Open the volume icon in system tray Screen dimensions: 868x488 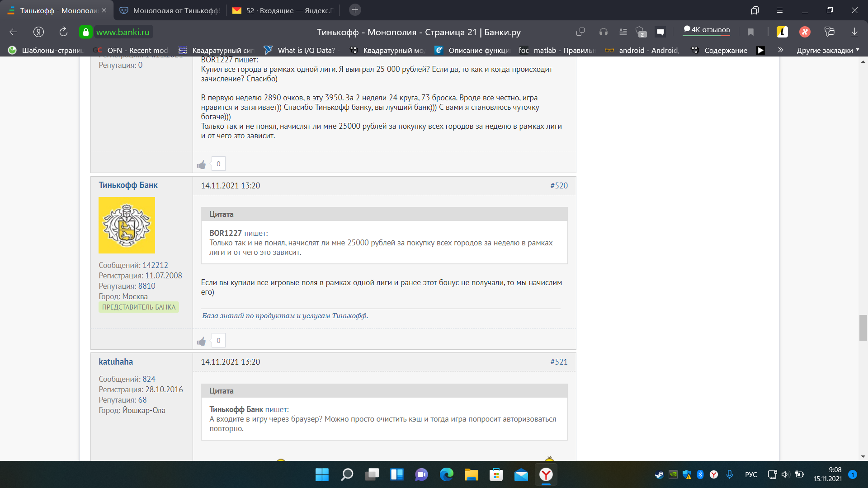point(785,474)
